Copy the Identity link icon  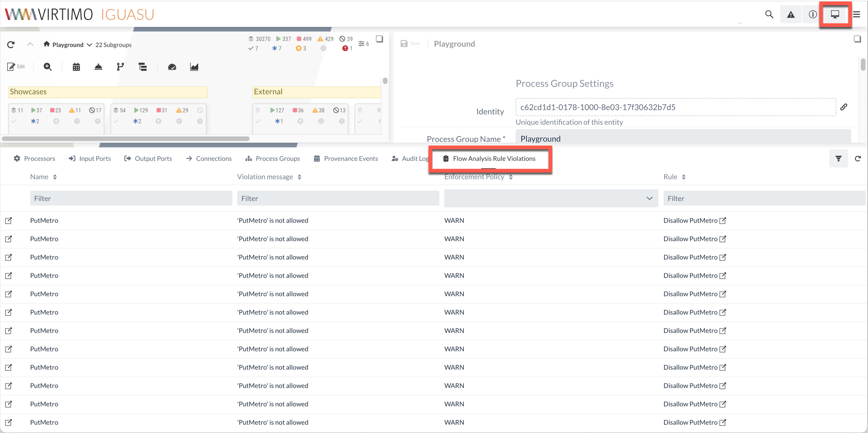click(844, 107)
